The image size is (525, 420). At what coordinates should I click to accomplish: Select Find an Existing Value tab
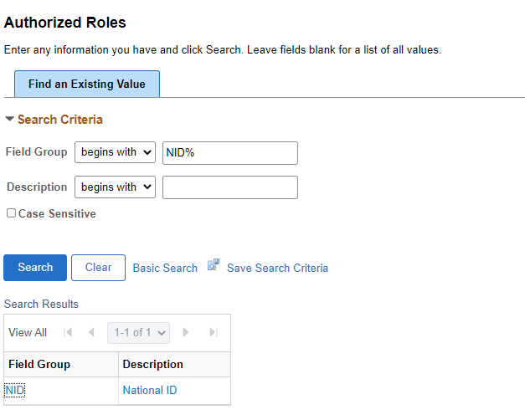(x=87, y=84)
